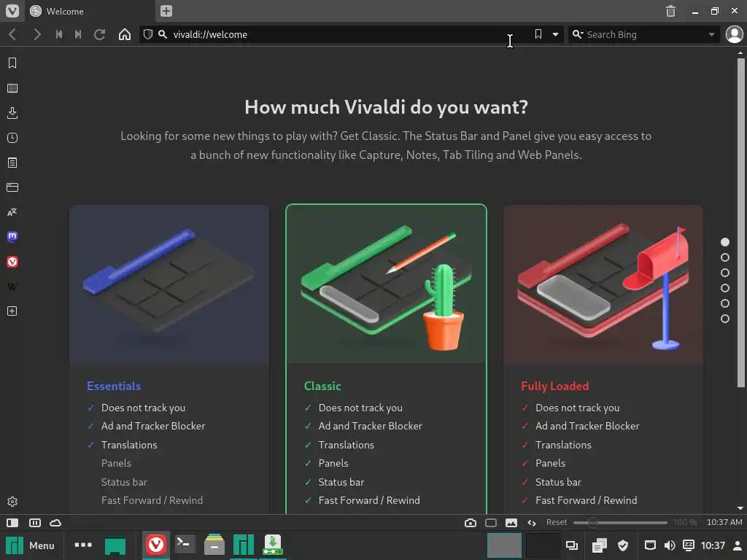Open the sync cloud status icon
Viewport: 747px width, 560px height.
pos(55,522)
